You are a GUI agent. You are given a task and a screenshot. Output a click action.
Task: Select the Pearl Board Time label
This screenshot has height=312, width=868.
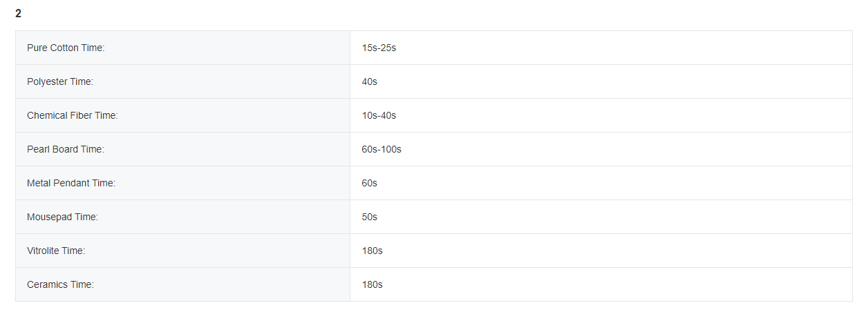[x=66, y=149]
